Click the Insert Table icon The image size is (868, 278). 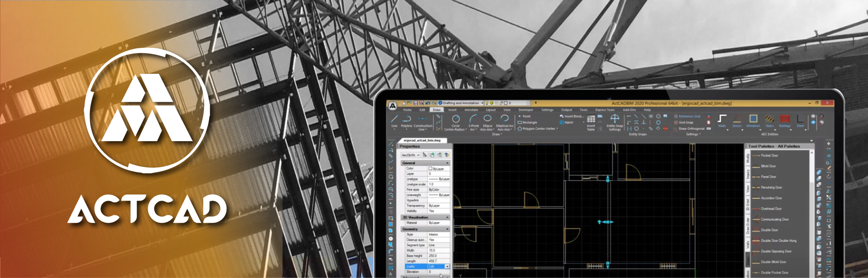click(x=591, y=120)
